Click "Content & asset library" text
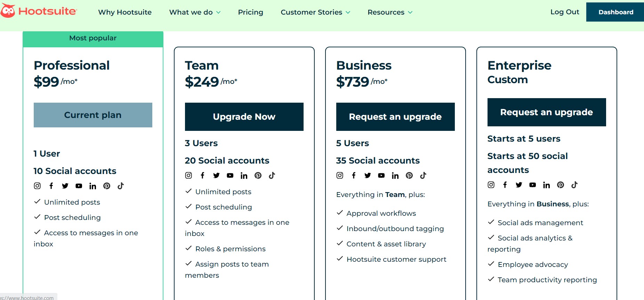644x300 pixels. 386,244
